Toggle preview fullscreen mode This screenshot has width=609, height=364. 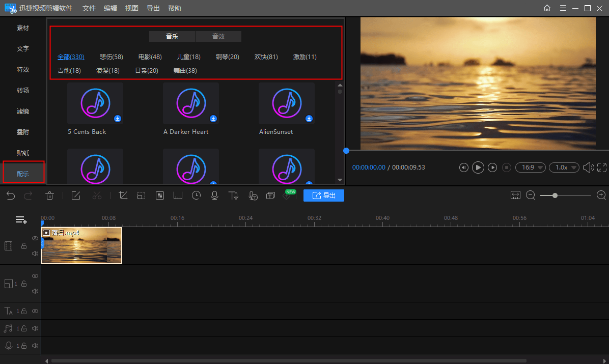[x=602, y=167]
